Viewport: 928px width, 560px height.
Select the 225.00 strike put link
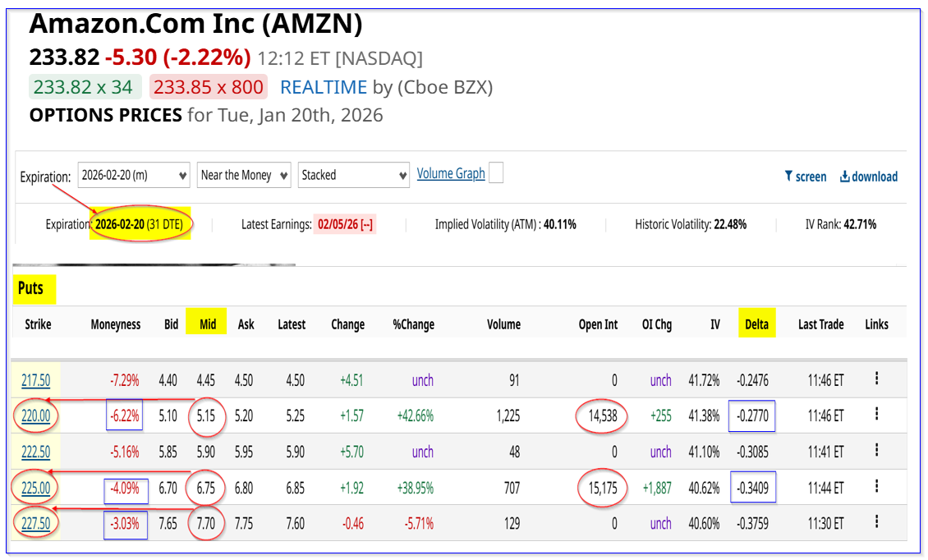coord(35,488)
